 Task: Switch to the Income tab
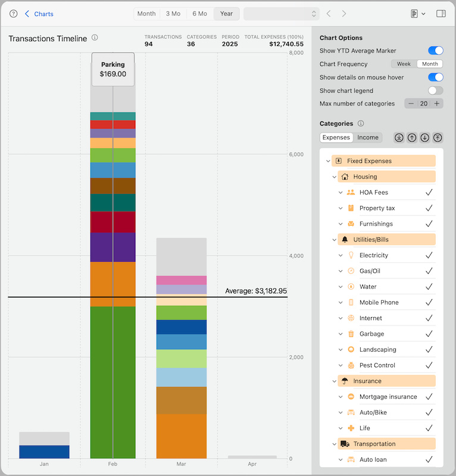click(x=367, y=137)
